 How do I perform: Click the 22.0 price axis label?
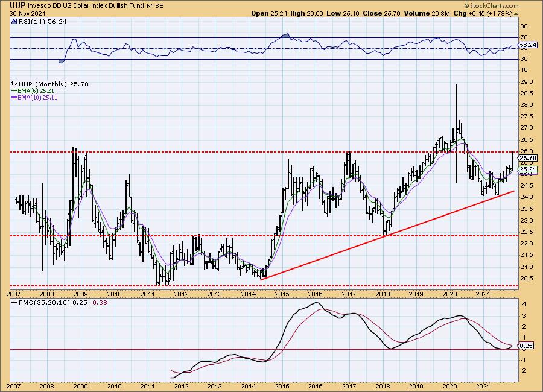pyautogui.click(x=526, y=244)
